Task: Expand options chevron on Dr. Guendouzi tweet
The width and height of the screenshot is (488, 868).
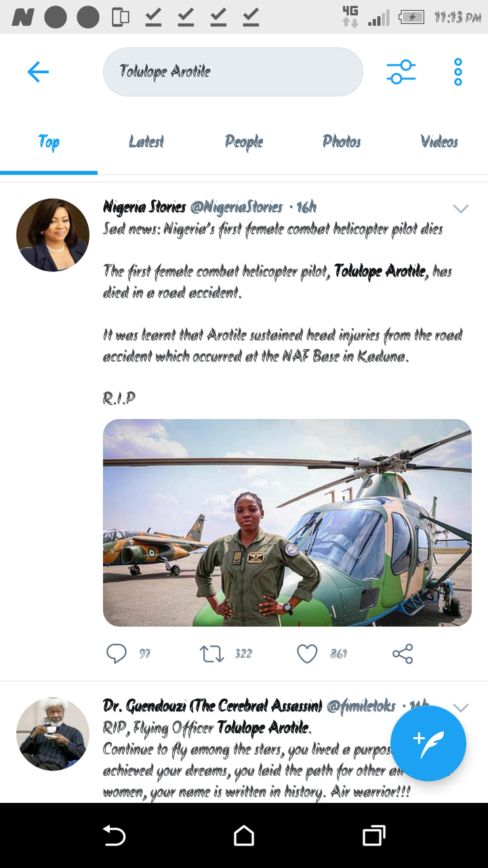Action: coord(461,708)
